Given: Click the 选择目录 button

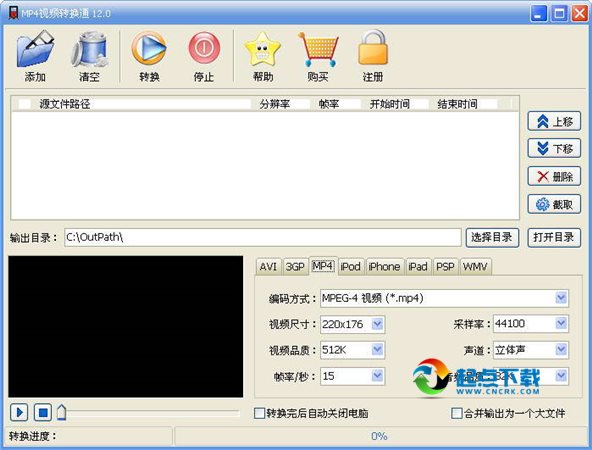Looking at the screenshot, I should pyautogui.click(x=492, y=237).
